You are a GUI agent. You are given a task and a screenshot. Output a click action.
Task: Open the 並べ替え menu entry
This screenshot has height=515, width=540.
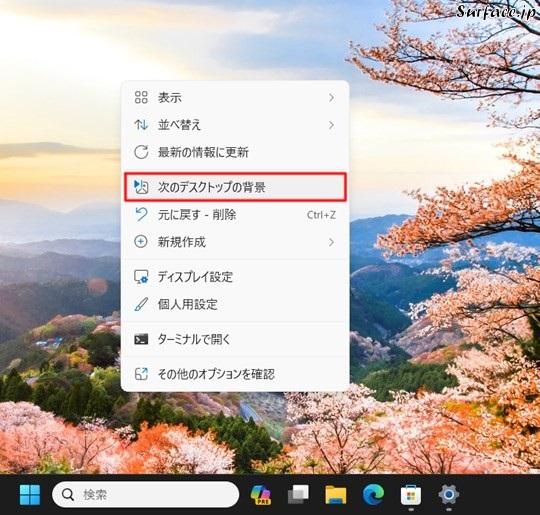pyautogui.click(x=235, y=125)
